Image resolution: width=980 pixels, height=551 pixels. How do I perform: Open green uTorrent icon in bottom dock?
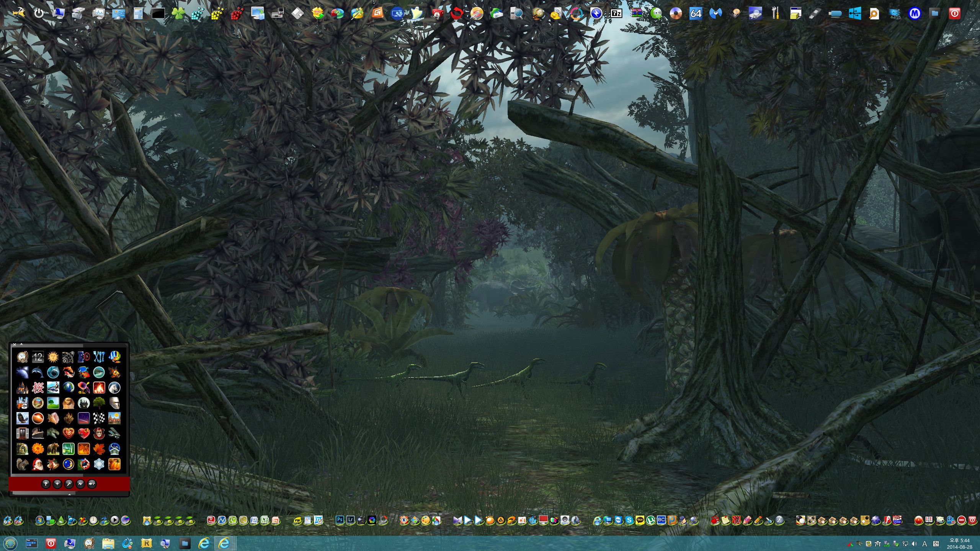[x=650, y=520]
